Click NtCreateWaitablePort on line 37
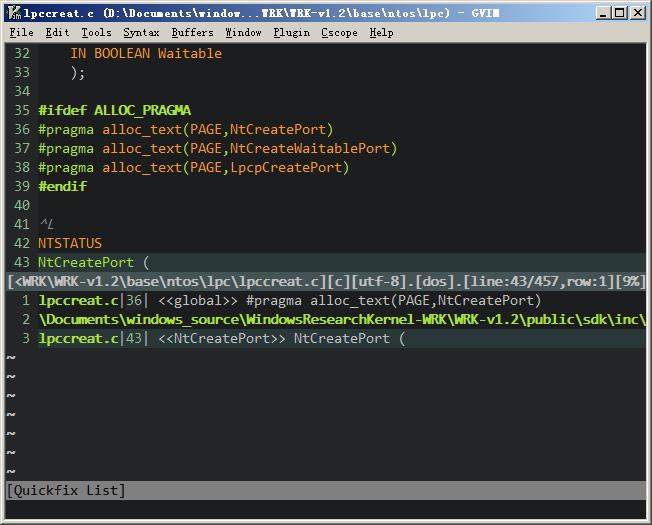Image resolution: width=652 pixels, height=525 pixels. pyautogui.click(x=310, y=148)
